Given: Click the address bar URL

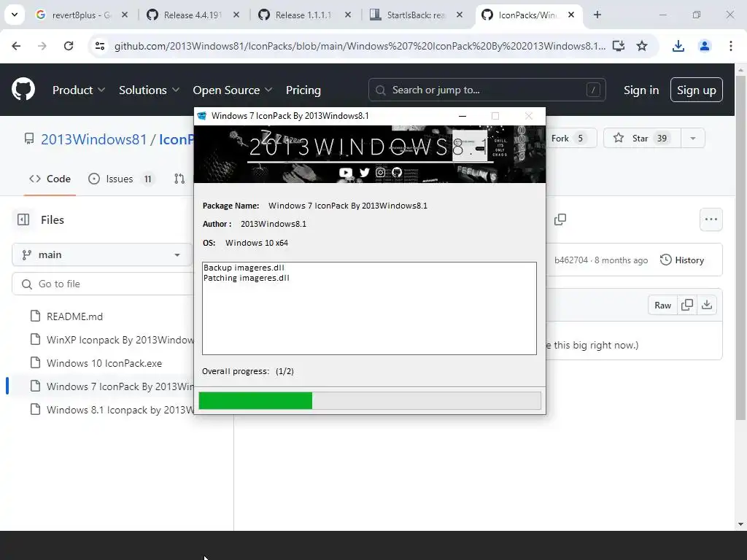Looking at the screenshot, I should coord(360,46).
